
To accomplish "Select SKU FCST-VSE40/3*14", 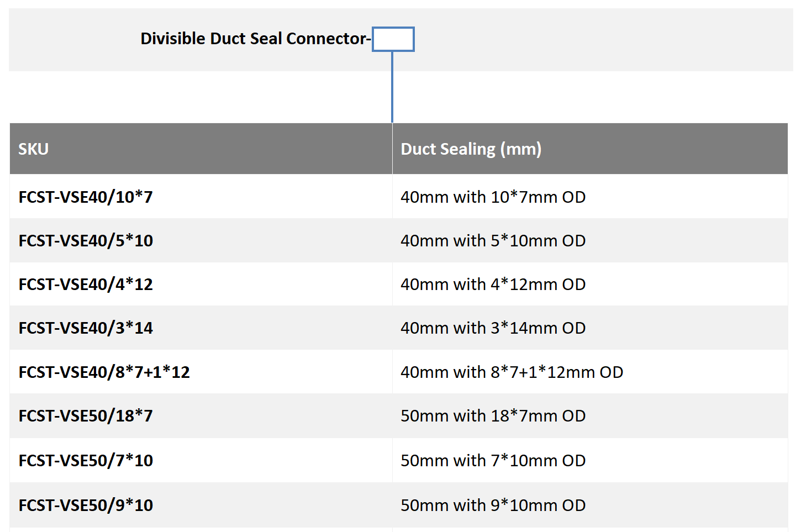I will point(86,328).
